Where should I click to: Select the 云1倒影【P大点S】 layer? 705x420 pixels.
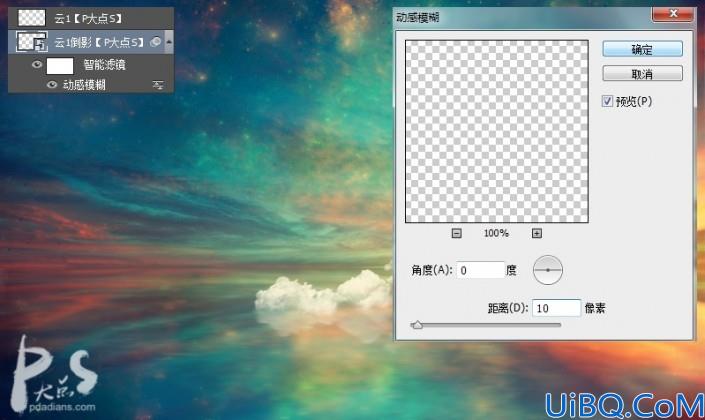click(91, 42)
